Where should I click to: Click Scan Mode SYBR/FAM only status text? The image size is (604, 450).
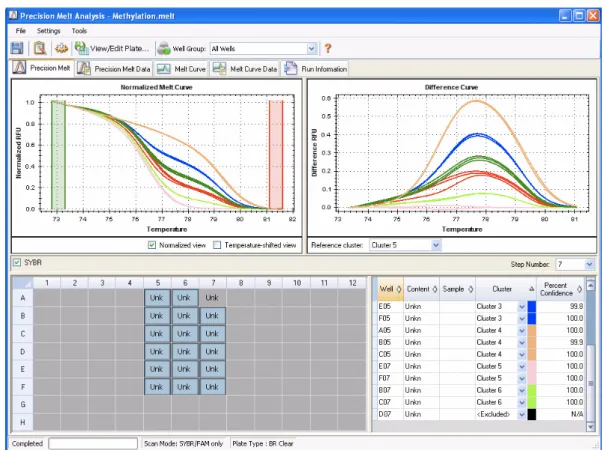pos(183,443)
